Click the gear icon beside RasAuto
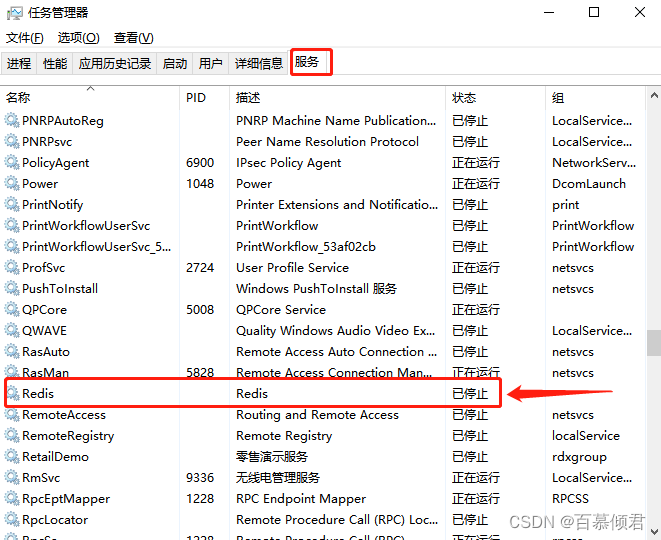This screenshot has width=661, height=540. coord(12,352)
